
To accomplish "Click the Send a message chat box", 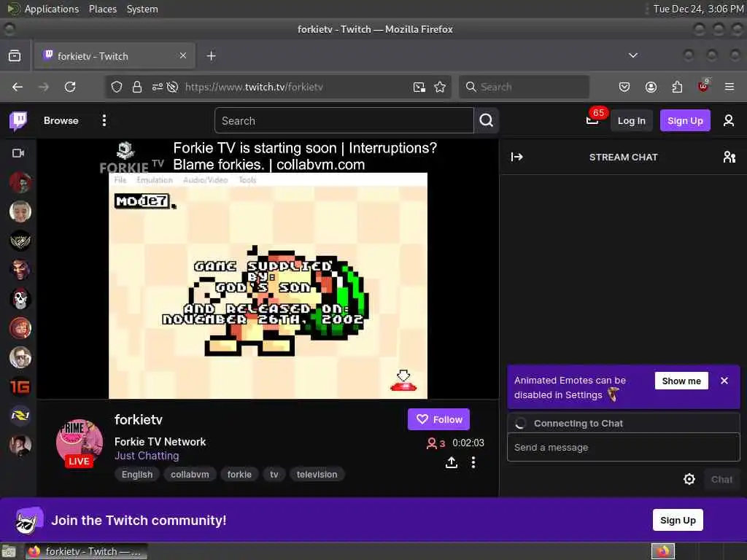I will 623,447.
